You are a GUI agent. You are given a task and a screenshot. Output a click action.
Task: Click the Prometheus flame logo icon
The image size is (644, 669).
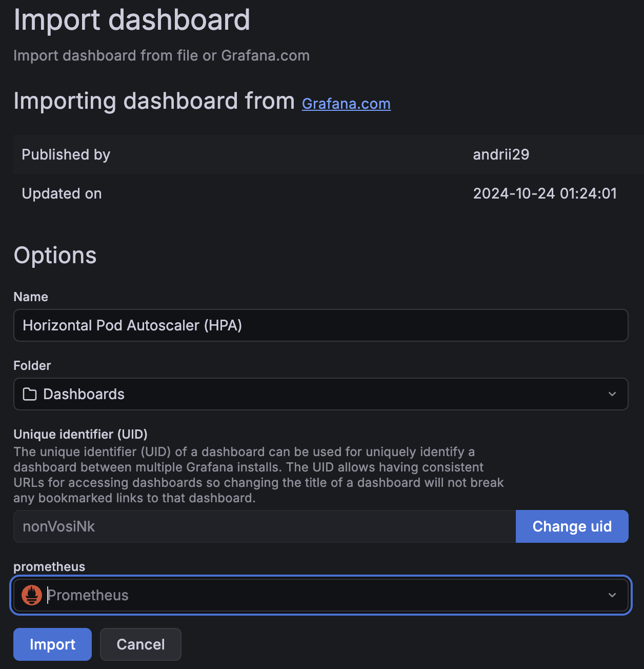point(32,595)
